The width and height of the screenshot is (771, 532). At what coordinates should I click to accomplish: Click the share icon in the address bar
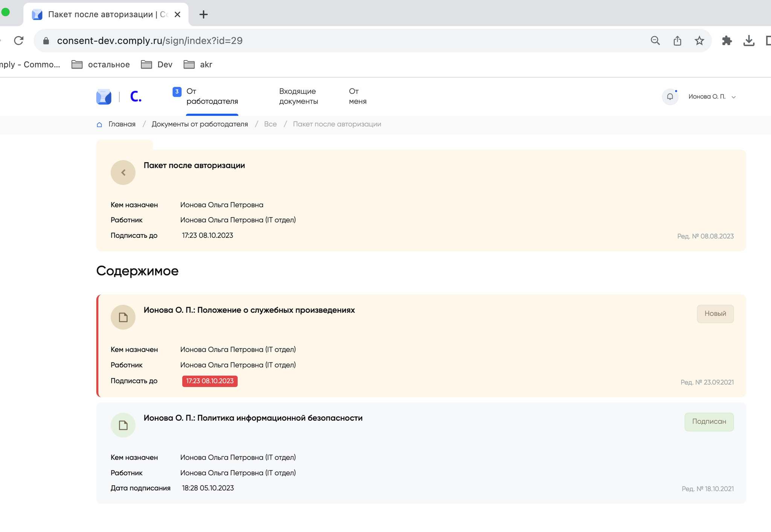(x=677, y=41)
